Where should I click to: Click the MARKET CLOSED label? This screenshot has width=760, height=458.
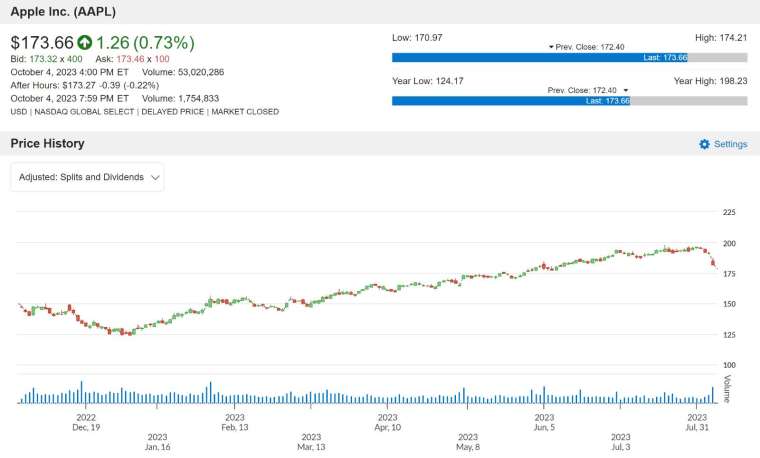tap(245, 111)
